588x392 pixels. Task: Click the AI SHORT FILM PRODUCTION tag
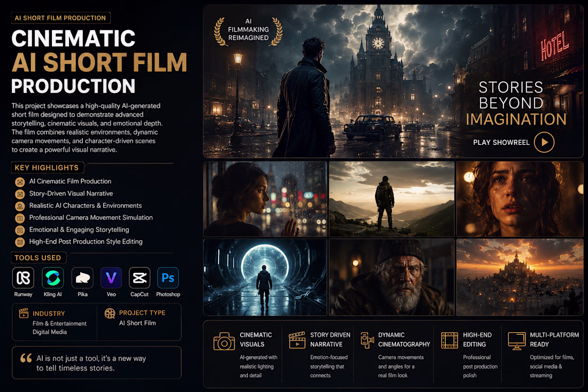pyautogui.click(x=60, y=18)
